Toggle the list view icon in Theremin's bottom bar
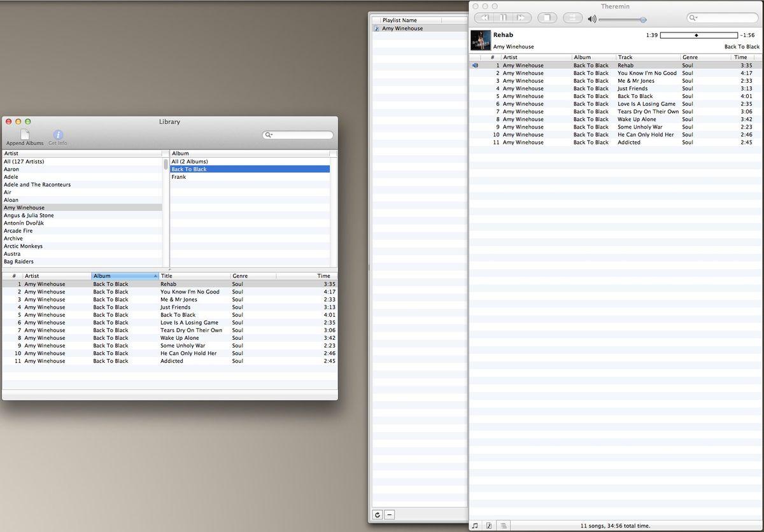The width and height of the screenshot is (764, 532). 504,526
